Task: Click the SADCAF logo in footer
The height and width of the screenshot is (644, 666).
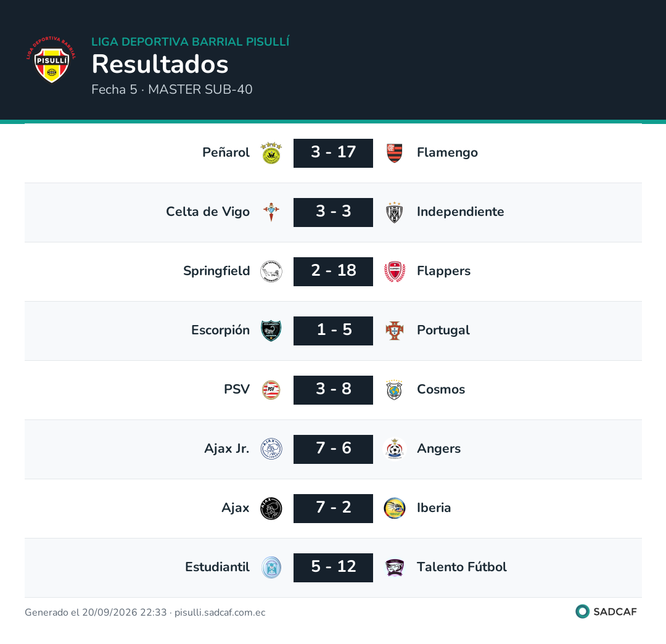Action: point(606,612)
